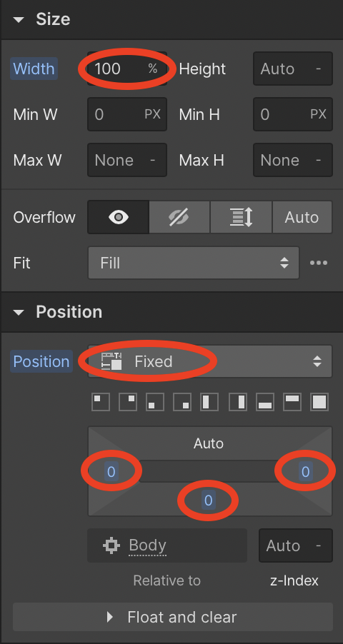Select the bottom-right position preset icon
Image resolution: width=343 pixels, height=644 pixels.
[182, 402]
